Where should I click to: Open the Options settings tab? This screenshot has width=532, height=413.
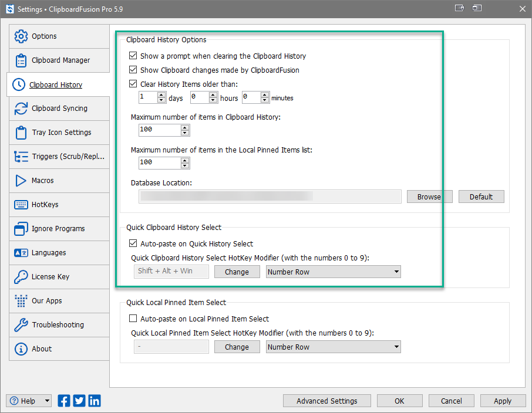pos(59,36)
